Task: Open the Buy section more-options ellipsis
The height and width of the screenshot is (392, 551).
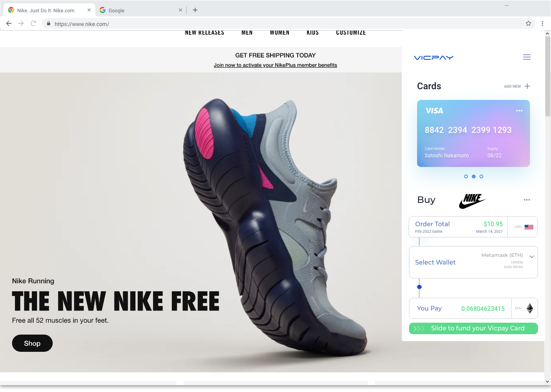Action: tap(527, 200)
